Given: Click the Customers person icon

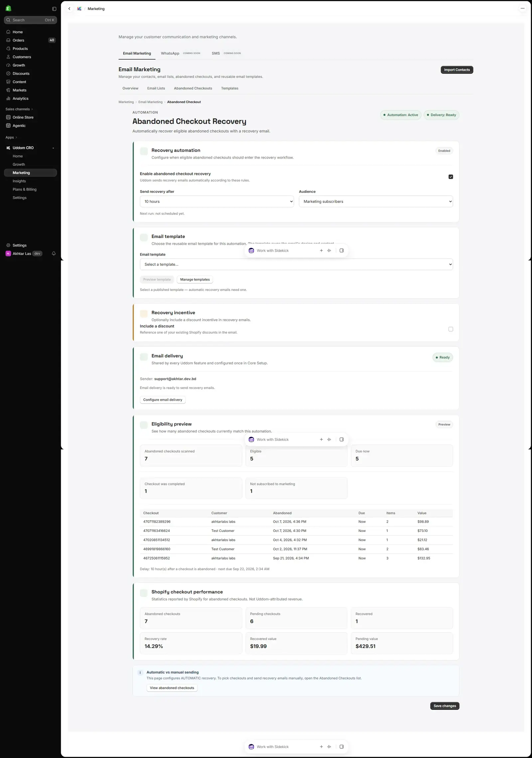Looking at the screenshot, I should (8, 57).
